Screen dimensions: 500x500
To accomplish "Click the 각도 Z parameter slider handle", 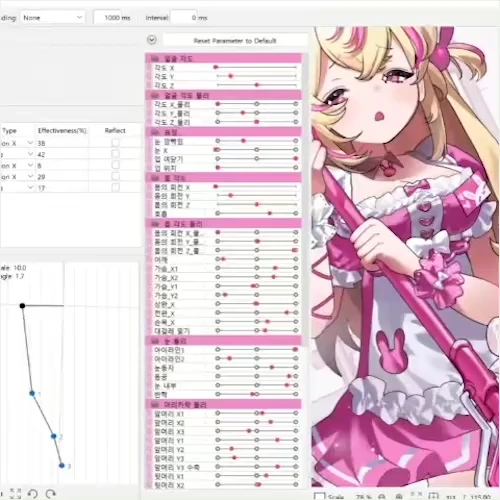I will [x=257, y=85].
